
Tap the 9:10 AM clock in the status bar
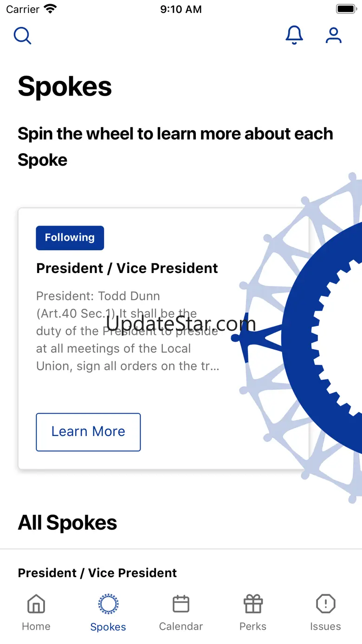181,9
